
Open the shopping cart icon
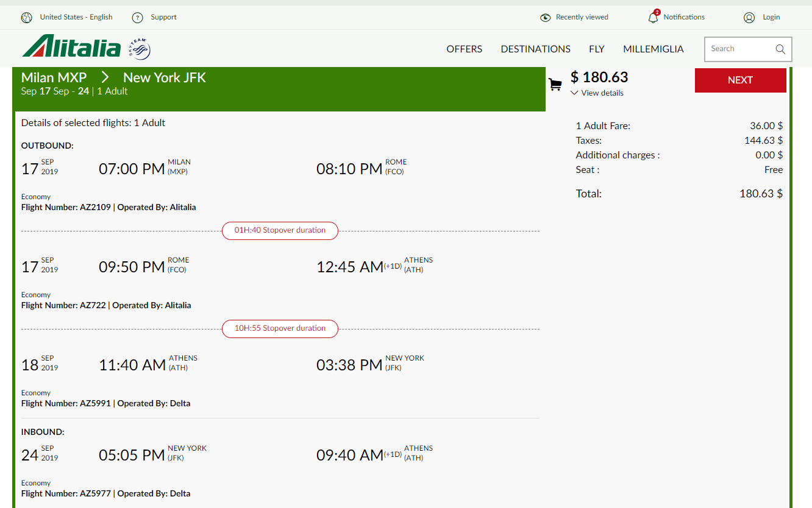(x=555, y=85)
